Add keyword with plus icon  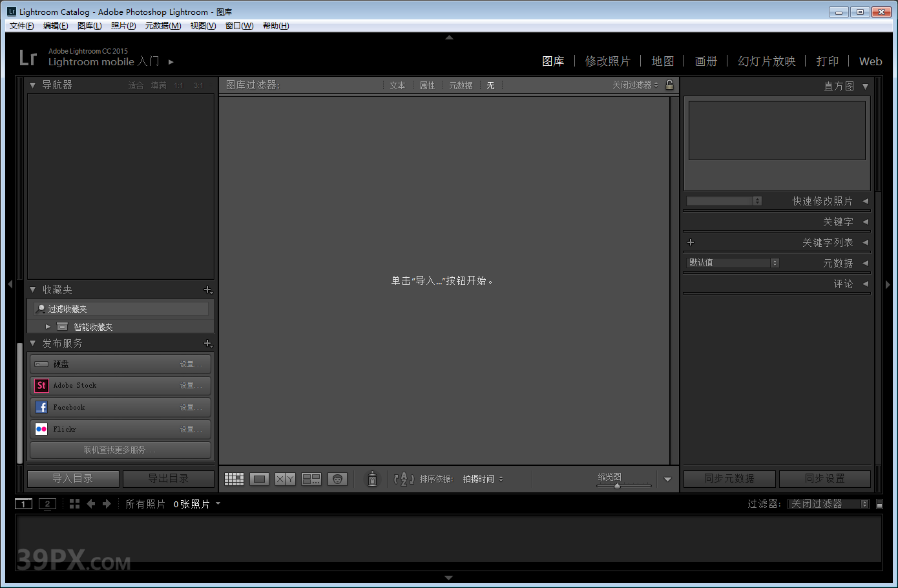tap(691, 242)
